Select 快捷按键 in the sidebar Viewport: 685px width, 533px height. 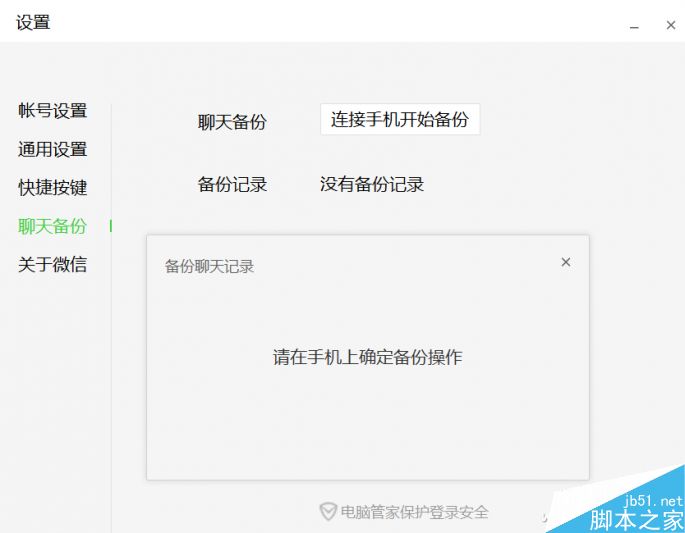pyautogui.click(x=52, y=188)
